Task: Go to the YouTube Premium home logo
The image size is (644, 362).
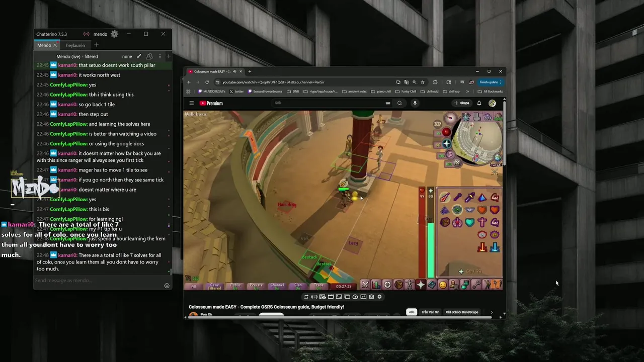Action: (211, 103)
